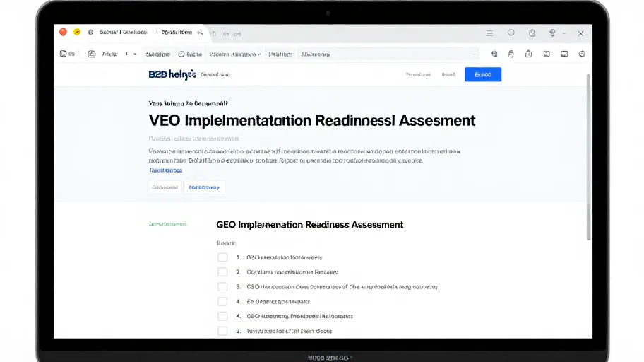Click the yellow window control button
Screen dimensions: 644x362
click(77, 32)
